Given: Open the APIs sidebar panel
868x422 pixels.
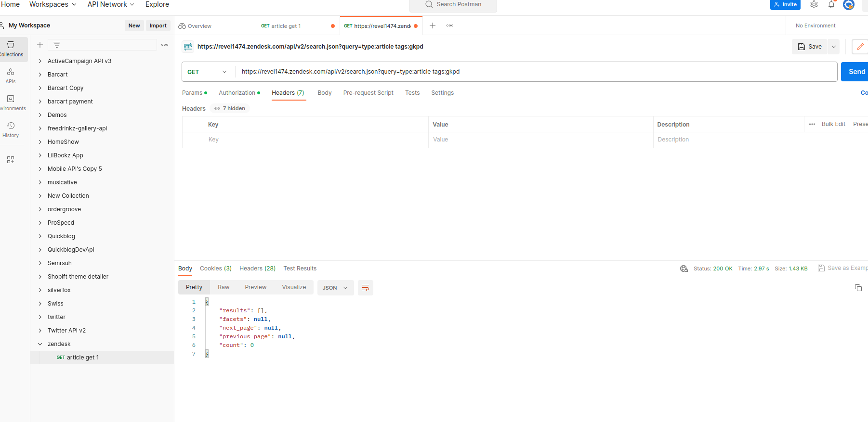Looking at the screenshot, I should (11, 76).
